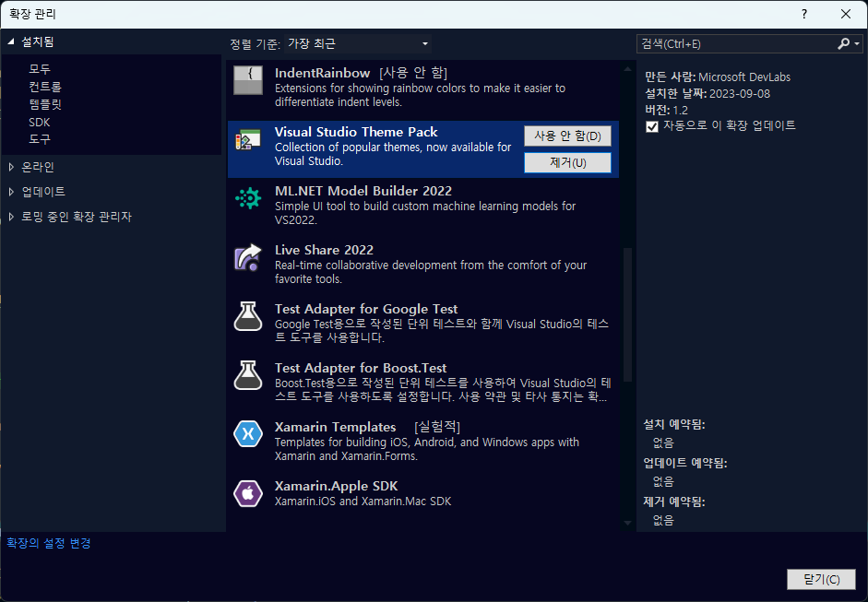Click the Test Adapter for Boost.Test flask icon

click(x=248, y=376)
